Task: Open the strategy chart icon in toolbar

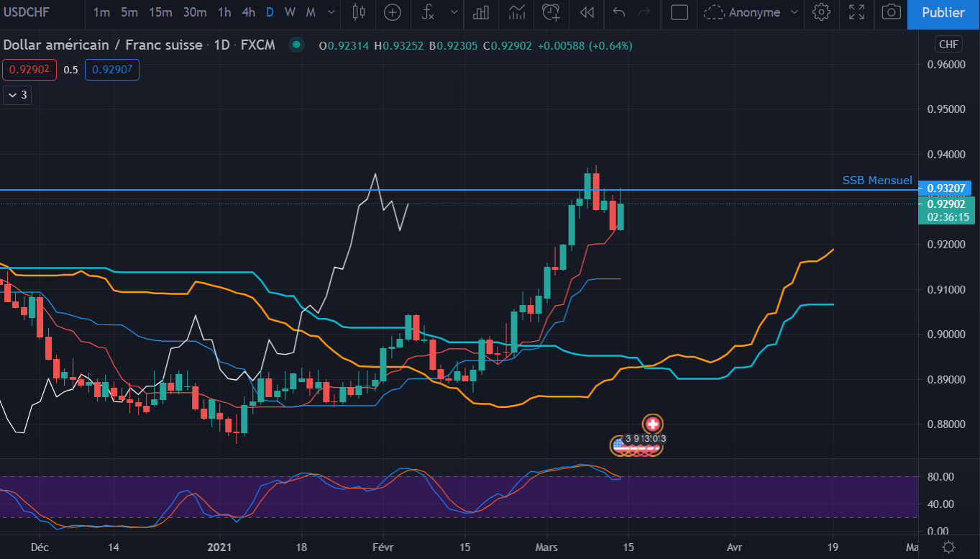Action: (516, 12)
